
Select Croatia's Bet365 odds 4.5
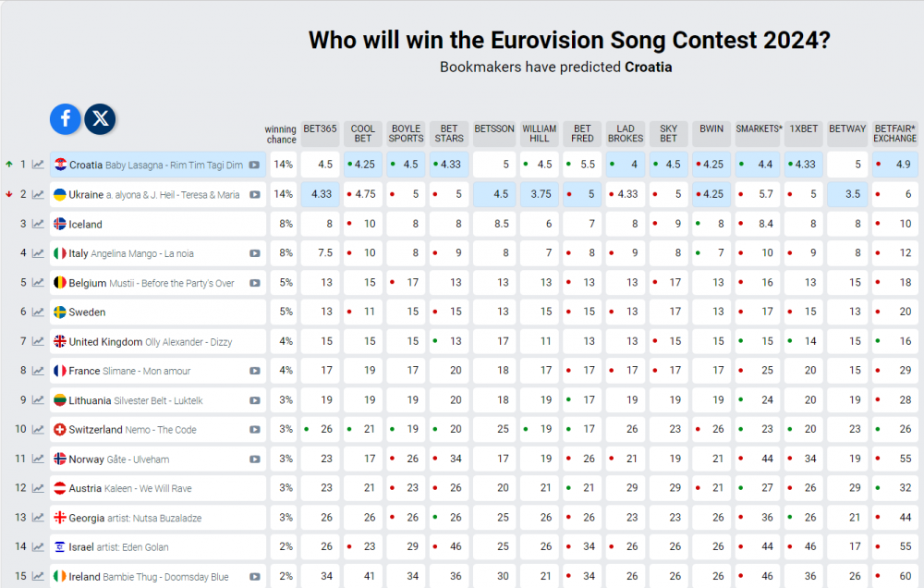[320, 165]
